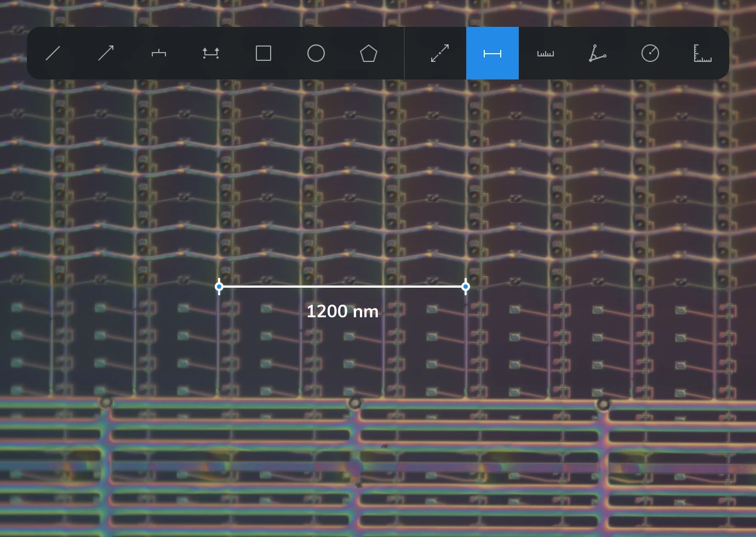The width and height of the screenshot is (756, 537).
Task: Click the leftmost circular via on the bus line
Action: click(x=106, y=402)
